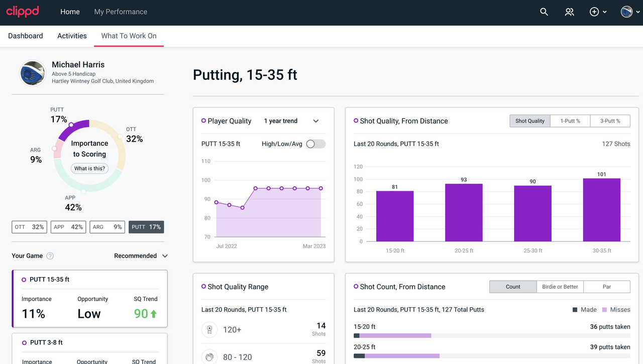The image size is (643, 364).
Task: Toggle the High/Low/Avg switch
Action: tap(315, 144)
